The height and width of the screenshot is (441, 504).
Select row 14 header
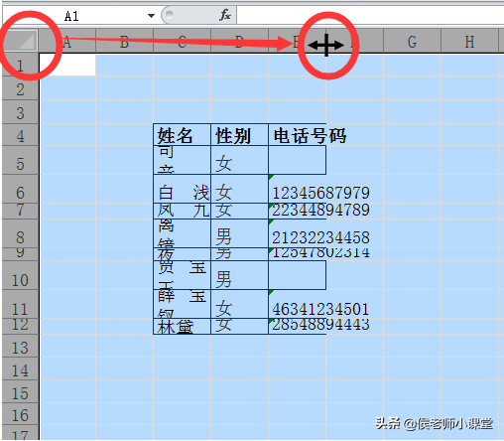(21, 368)
